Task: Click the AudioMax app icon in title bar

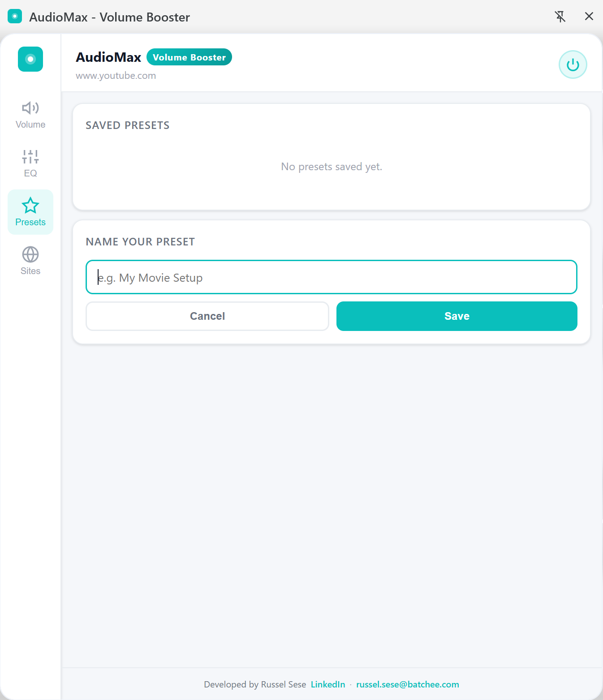Action: click(x=15, y=17)
